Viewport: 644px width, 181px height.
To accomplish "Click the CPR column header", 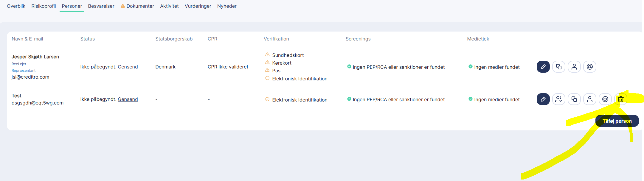I will click(x=212, y=39).
